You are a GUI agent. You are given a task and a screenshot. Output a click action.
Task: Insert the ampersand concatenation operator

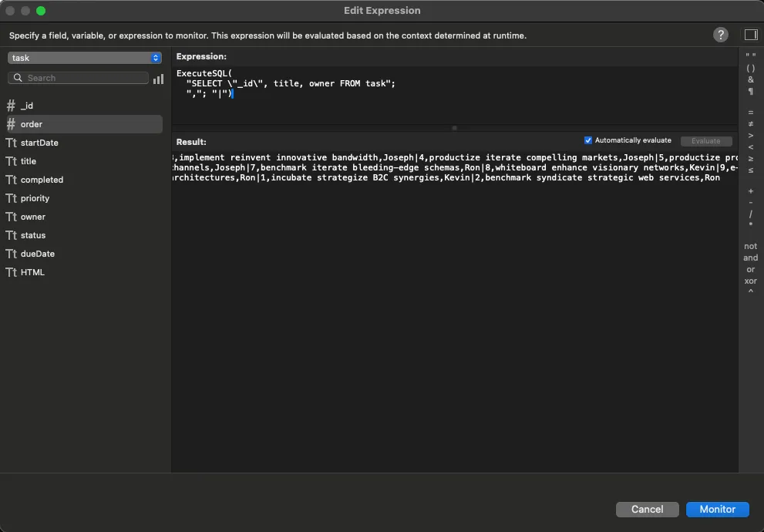(x=750, y=80)
